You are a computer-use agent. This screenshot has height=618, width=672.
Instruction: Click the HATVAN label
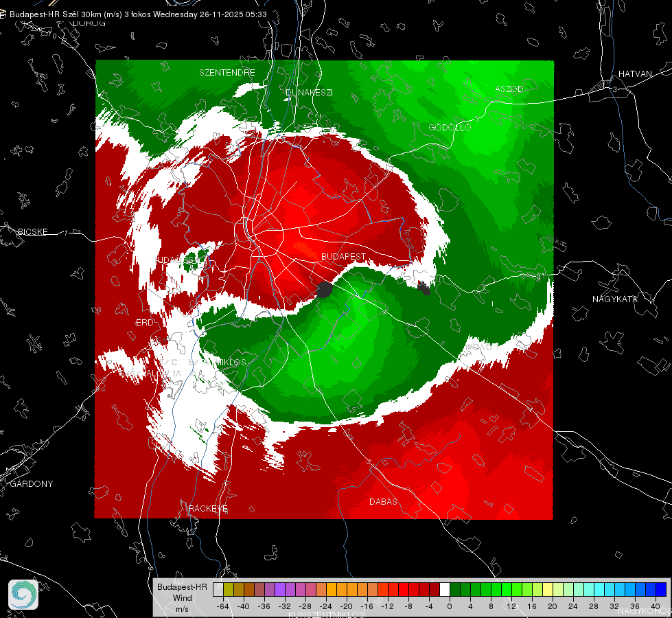coord(635,73)
